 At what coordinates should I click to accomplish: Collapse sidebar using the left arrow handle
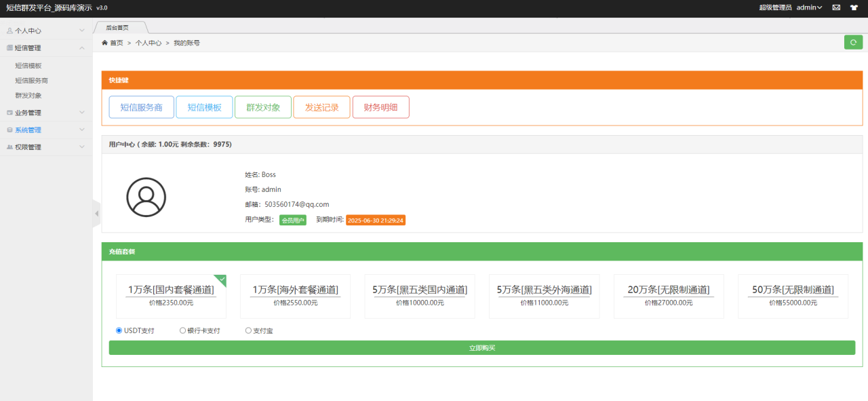[x=96, y=213]
